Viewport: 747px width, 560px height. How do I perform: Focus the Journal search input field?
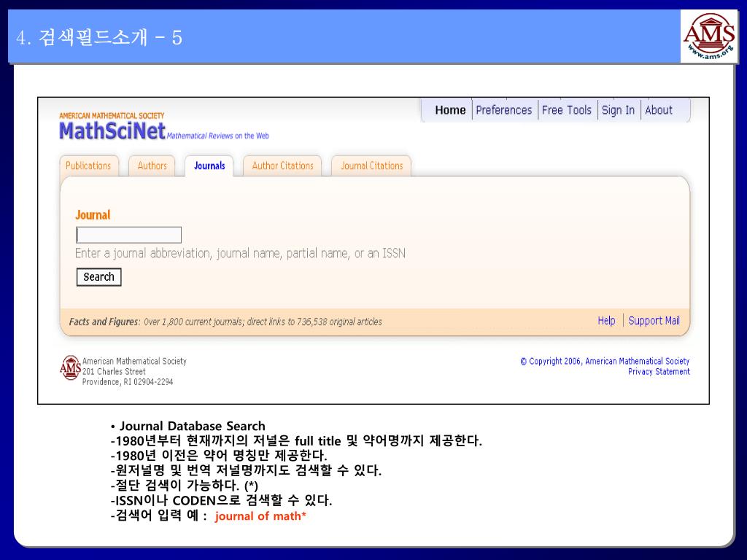(x=128, y=236)
